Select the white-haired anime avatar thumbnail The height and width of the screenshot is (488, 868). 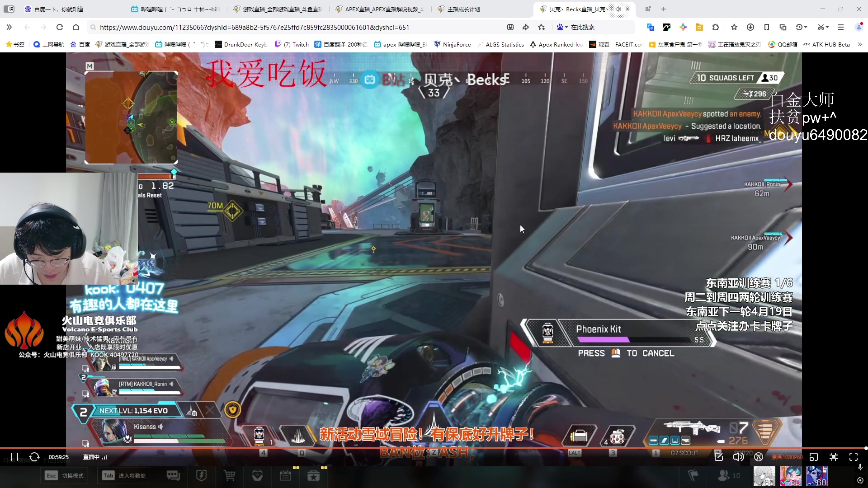click(764, 476)
